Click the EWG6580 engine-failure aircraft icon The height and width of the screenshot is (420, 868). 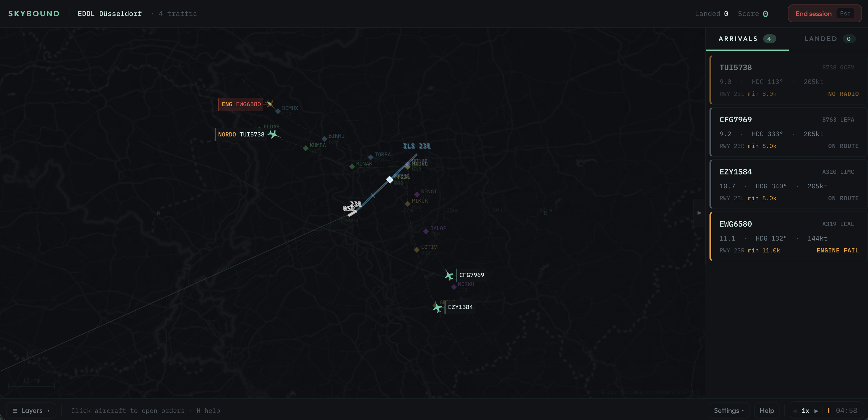click(x=269, y=104)
